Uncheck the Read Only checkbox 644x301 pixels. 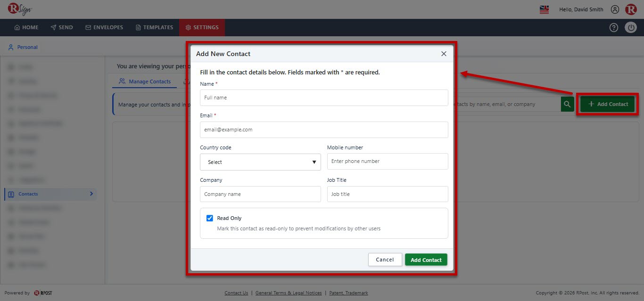(x=210, y=218)
